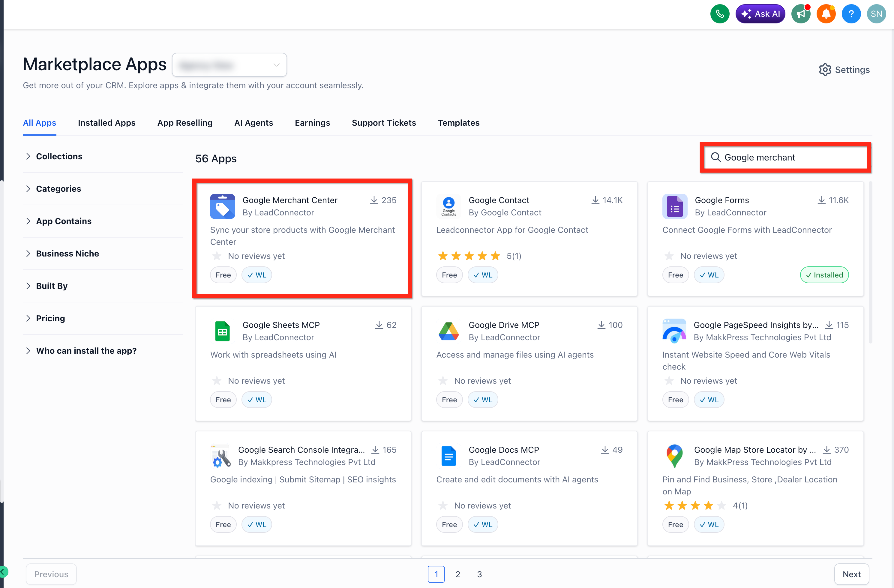The width and height of the screenshot is (894, 588).
Task: Click the Google Drive MCP app icon
Action: pyautogui.click(x=448, y=331)
